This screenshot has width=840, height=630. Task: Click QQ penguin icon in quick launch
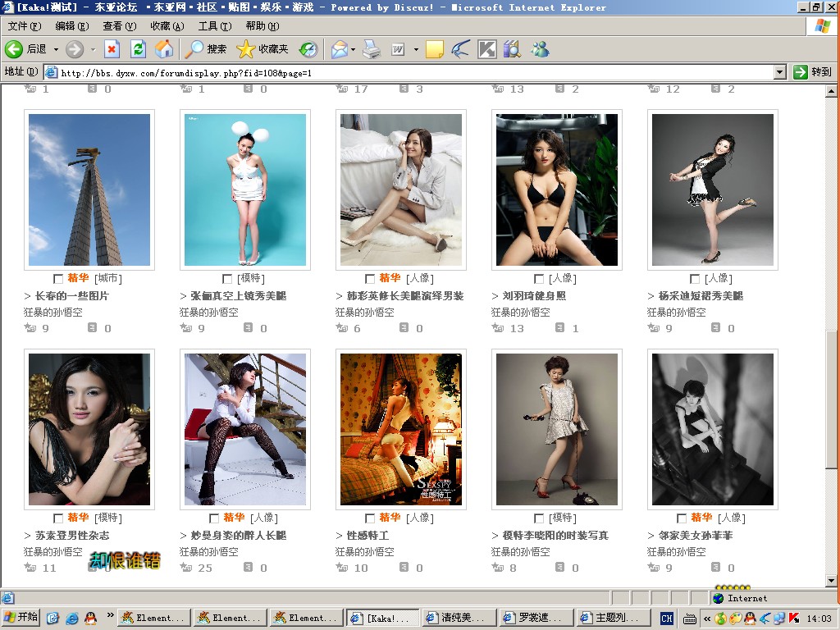(x=91, y=619)
